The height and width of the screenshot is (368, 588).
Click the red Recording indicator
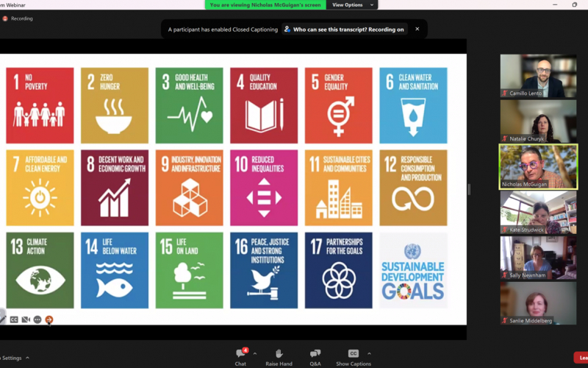pos(17,18)
